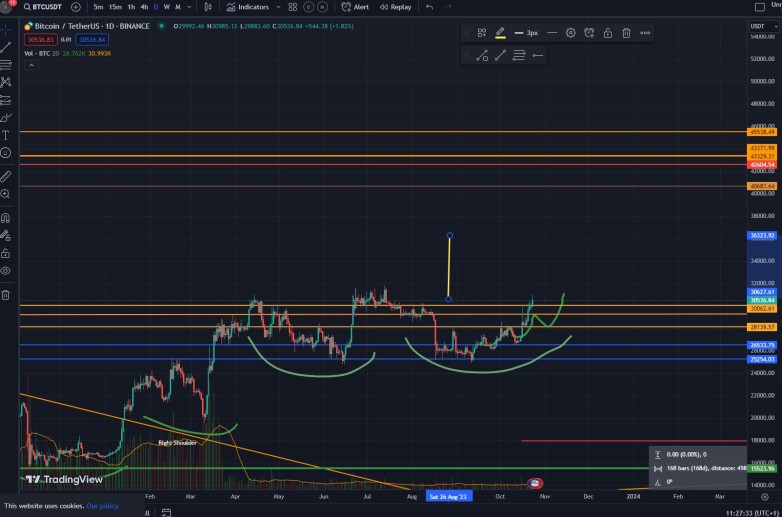Collapse the indicator legend chevron
This screenshot has height=517, width=782.
[31, 65]
